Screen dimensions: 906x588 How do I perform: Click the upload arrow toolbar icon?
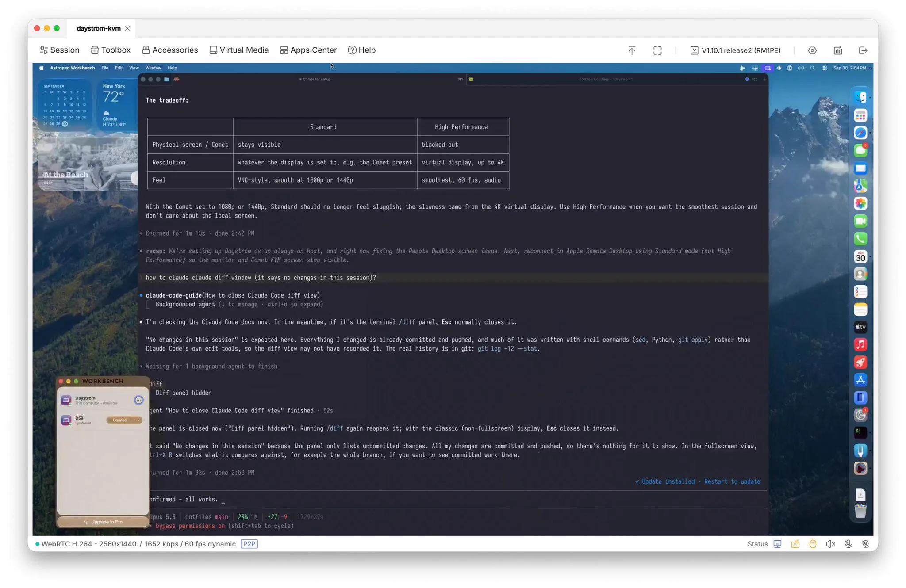(x=632, y=50)
